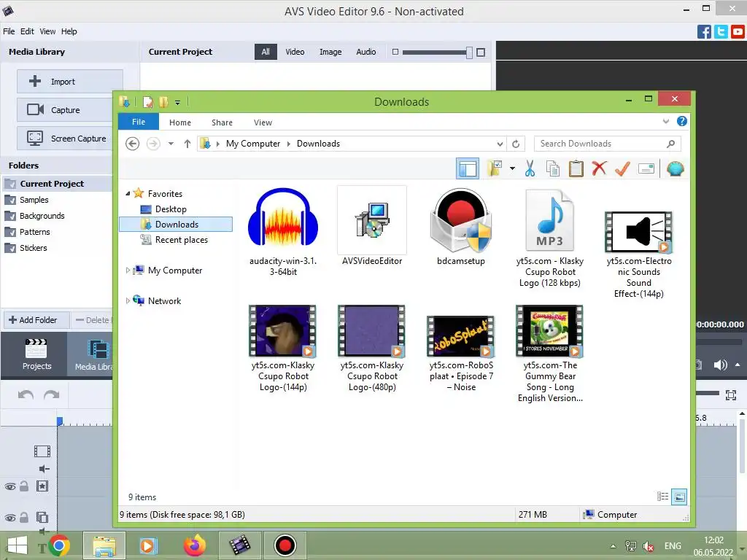Click the Cut scissors icon in Downloads toolbar
747x560 pixels.
point(530,168)
